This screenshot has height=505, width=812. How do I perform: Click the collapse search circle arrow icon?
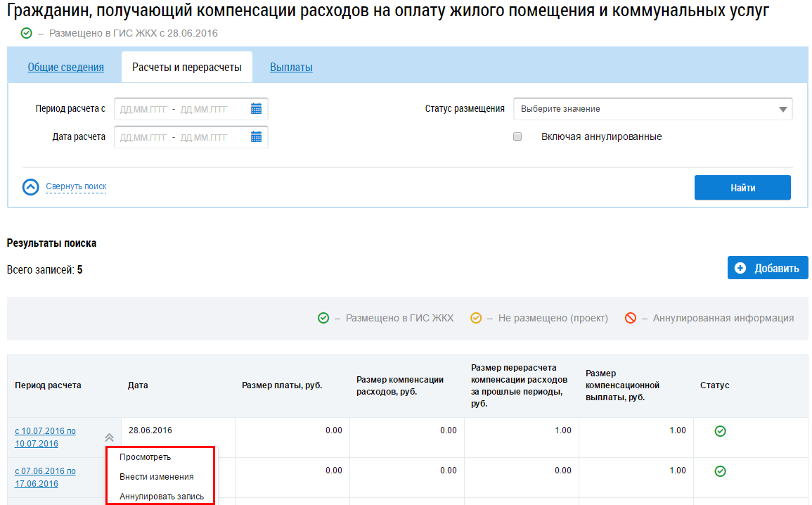(x=31, y=187)
